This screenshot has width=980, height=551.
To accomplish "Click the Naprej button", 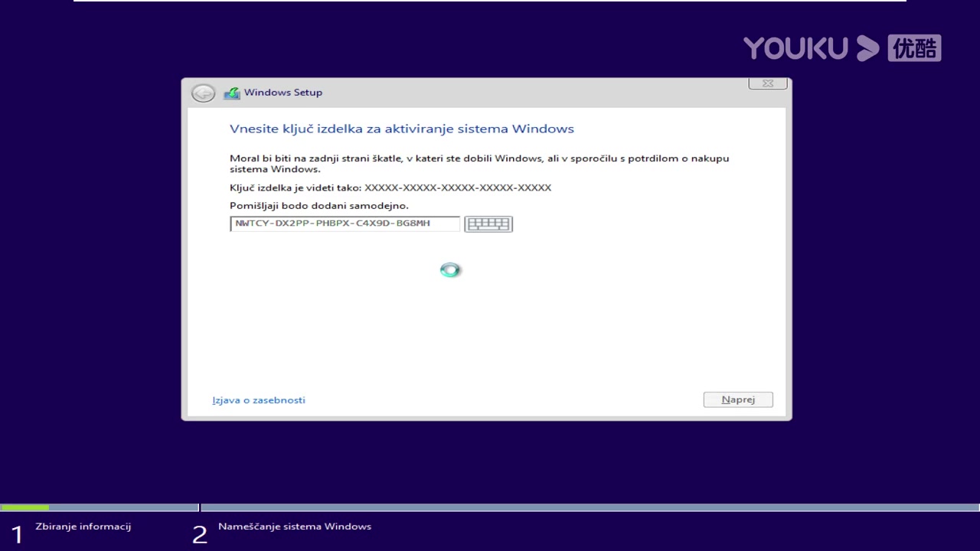I will (x=738, y=399).
